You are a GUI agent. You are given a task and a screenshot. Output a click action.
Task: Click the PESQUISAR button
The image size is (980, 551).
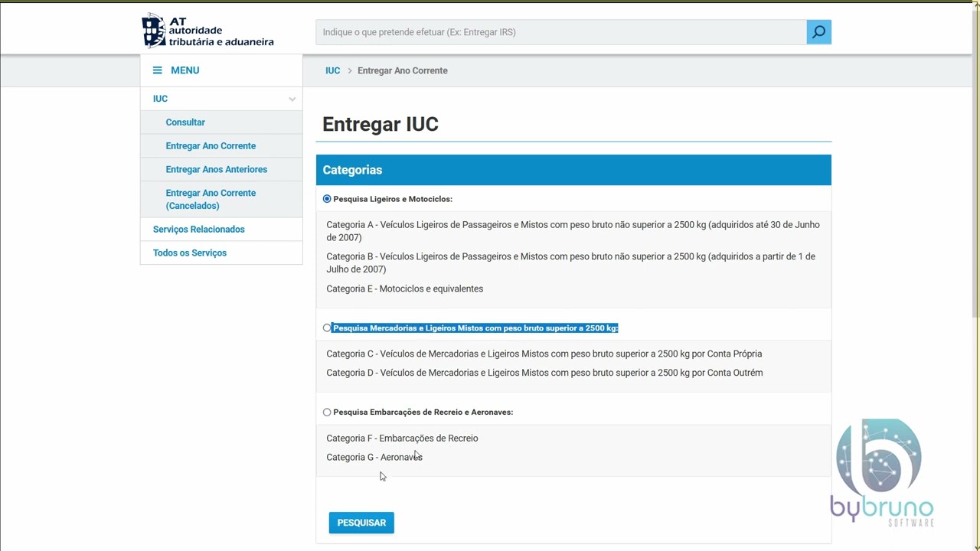tap(361, 523)
